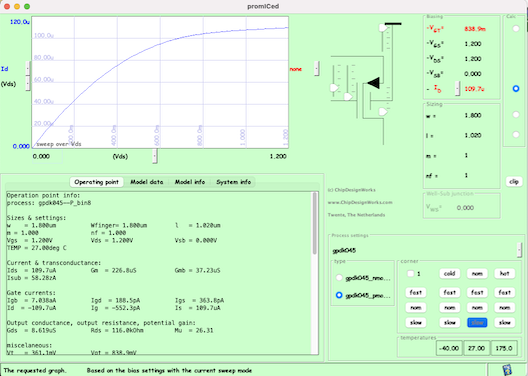Click bottom-right slider handle below transistor channel

pos(383,112)
